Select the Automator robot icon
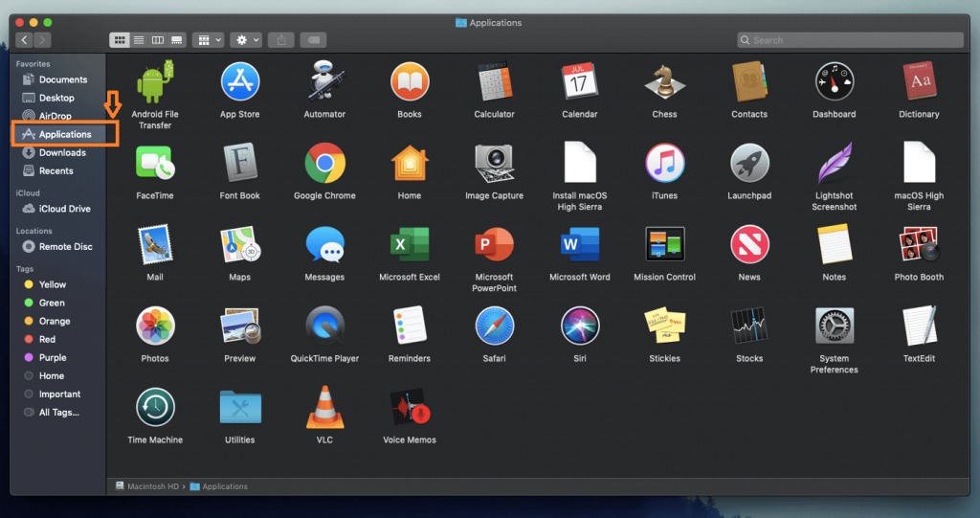The image size is (980, 518). point(324,80)
